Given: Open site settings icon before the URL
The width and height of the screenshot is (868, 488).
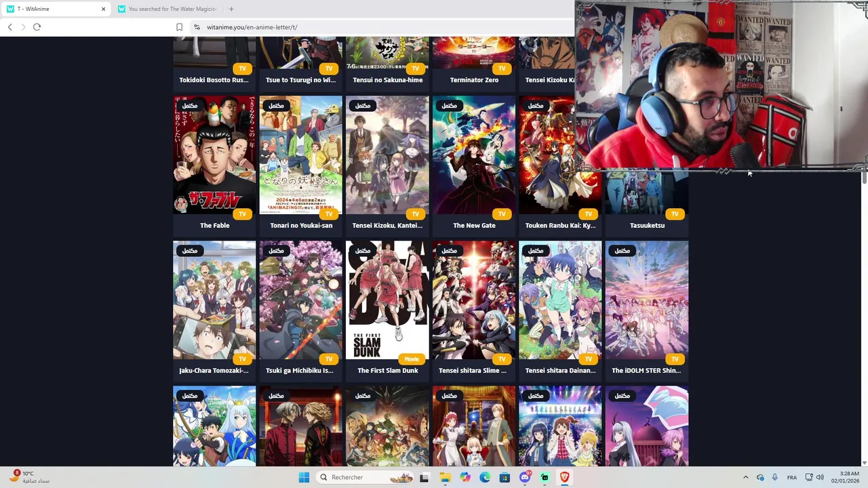Looking at the screenshot, I should tap(197, 27).
